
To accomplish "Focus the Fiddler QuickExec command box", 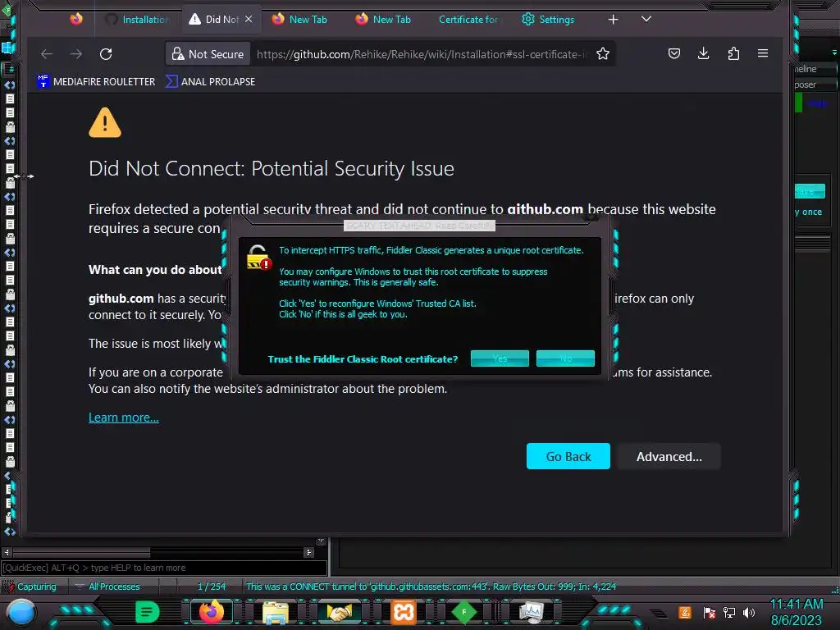I will 164,568.
